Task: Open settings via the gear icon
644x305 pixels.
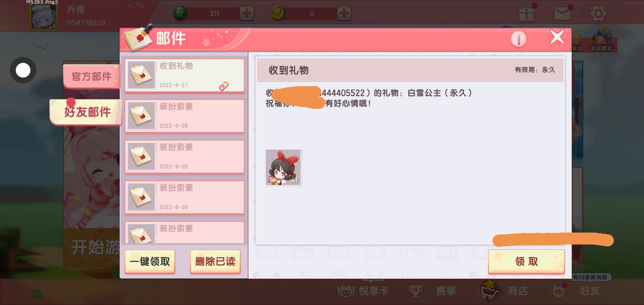Action: point(598,13)
